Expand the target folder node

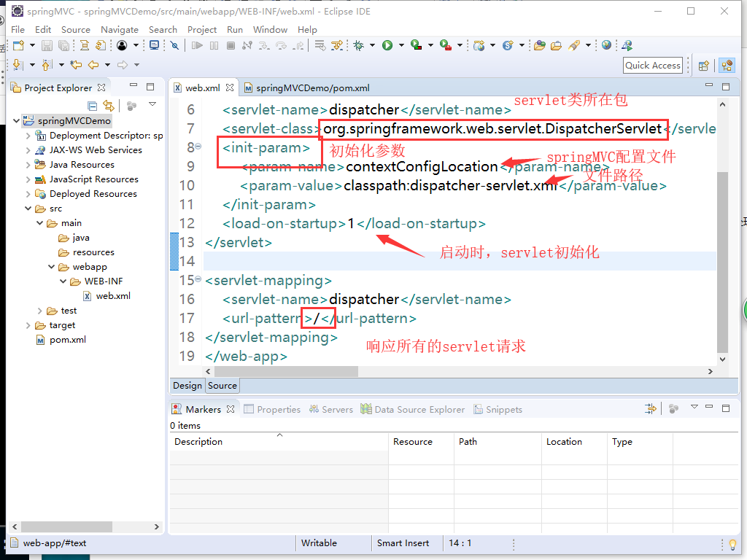pyautogui.click(x=28, y=325)
